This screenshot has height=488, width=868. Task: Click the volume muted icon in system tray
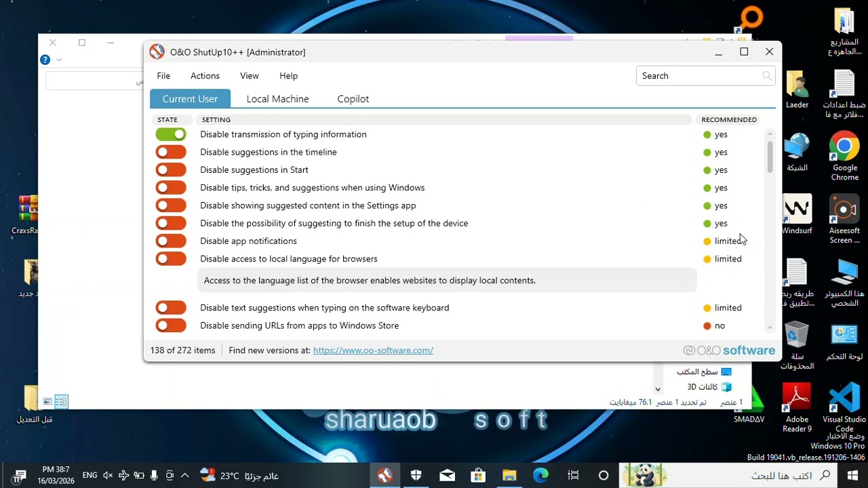tap(108, 475)
